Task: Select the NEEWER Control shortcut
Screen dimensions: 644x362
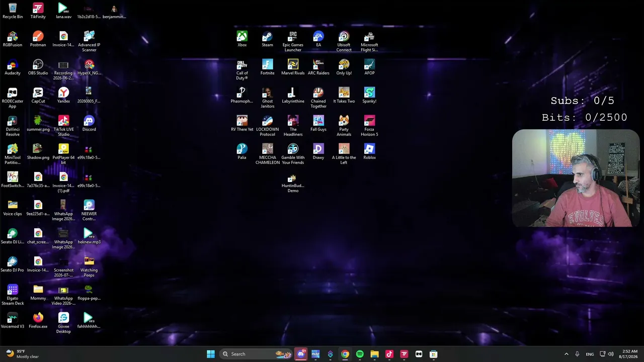Action: [x=89, y=210]
